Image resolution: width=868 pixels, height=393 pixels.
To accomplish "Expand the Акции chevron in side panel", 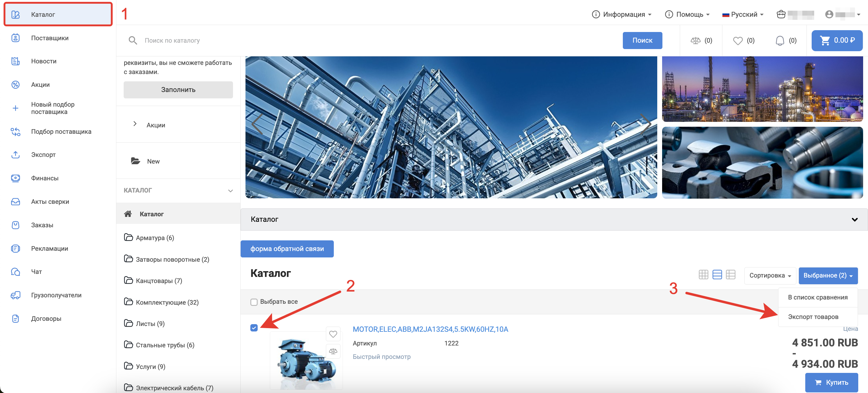I will click(135, 124).
